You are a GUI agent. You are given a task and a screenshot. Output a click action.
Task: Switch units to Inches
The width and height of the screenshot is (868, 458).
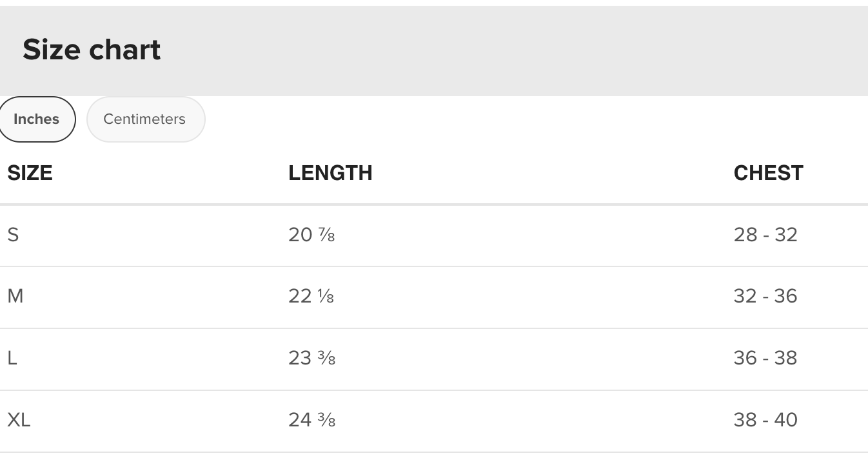tap(36, 119)
